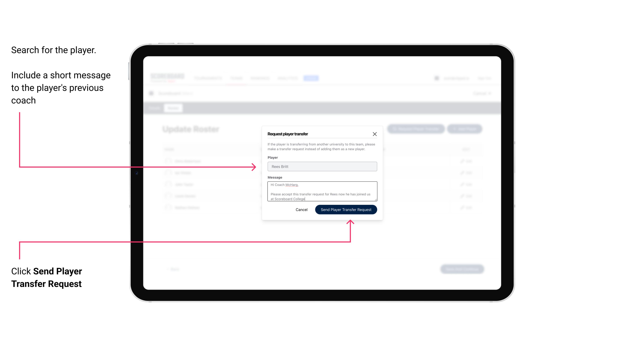The width and height of the screenshot is (644, 346).
Task: Select the Player name input field
Action: tap(322, 167)
